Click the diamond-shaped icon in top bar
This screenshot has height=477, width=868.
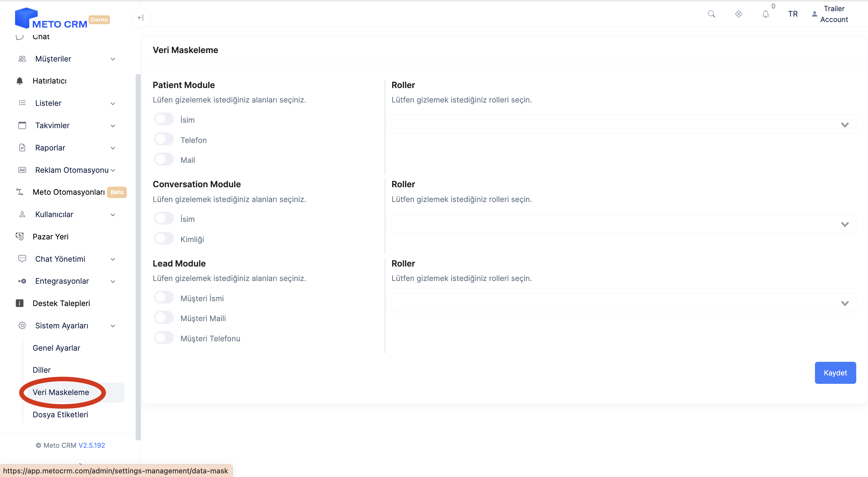click(739, 14)
